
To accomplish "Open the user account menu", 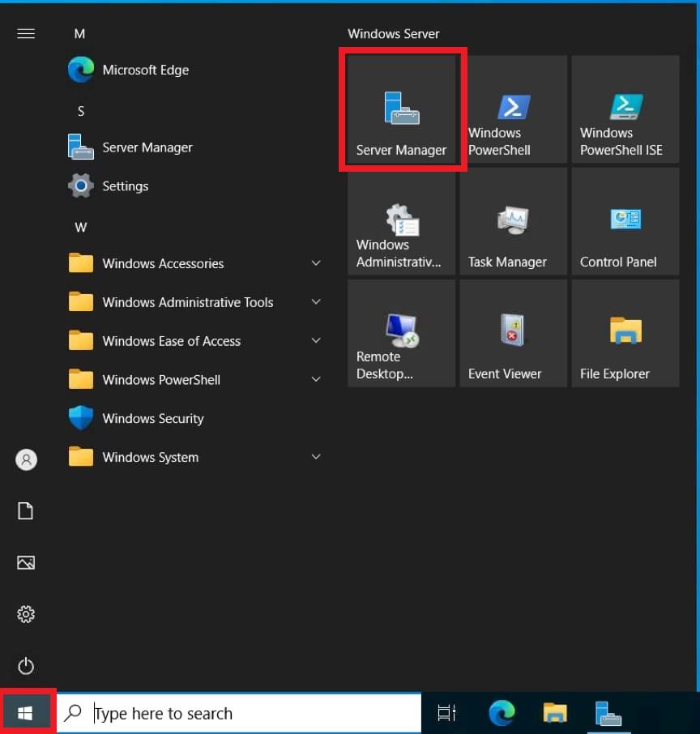I will coord(26,460).
